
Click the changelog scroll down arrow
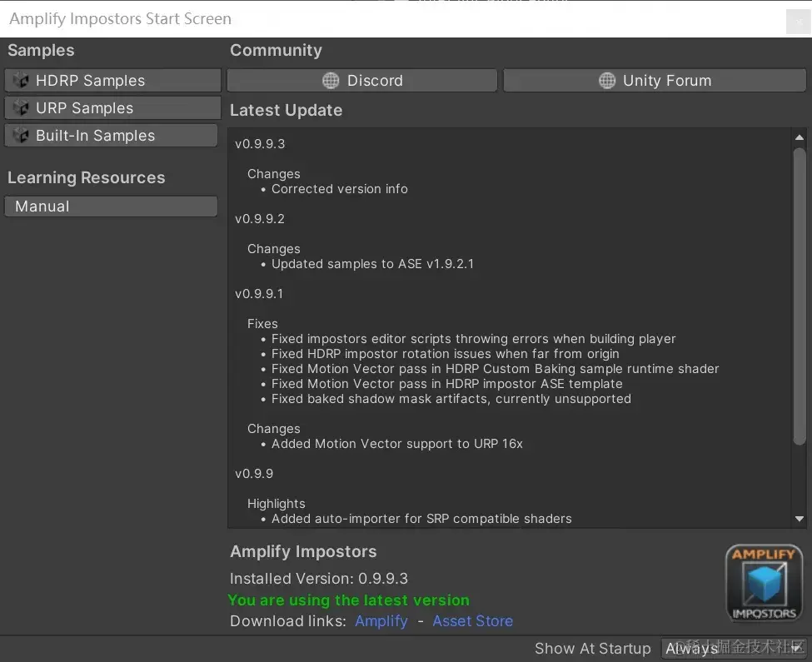pos(799,519)
